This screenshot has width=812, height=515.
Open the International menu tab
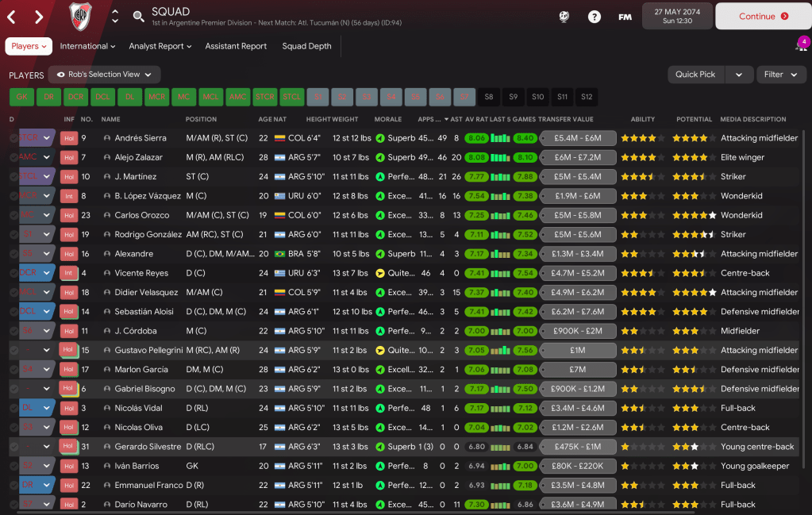coord(87,46)
